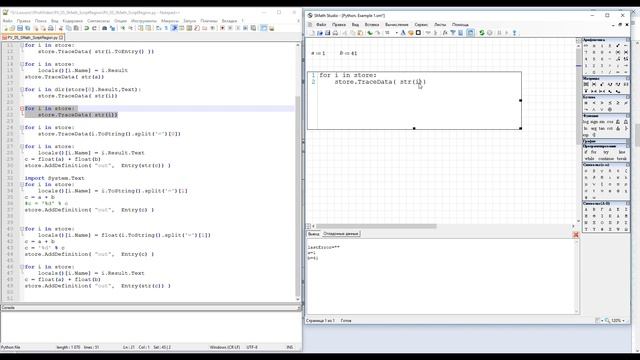Click Save diskette icon in SMath Studio toolbar

coord(328,33)
